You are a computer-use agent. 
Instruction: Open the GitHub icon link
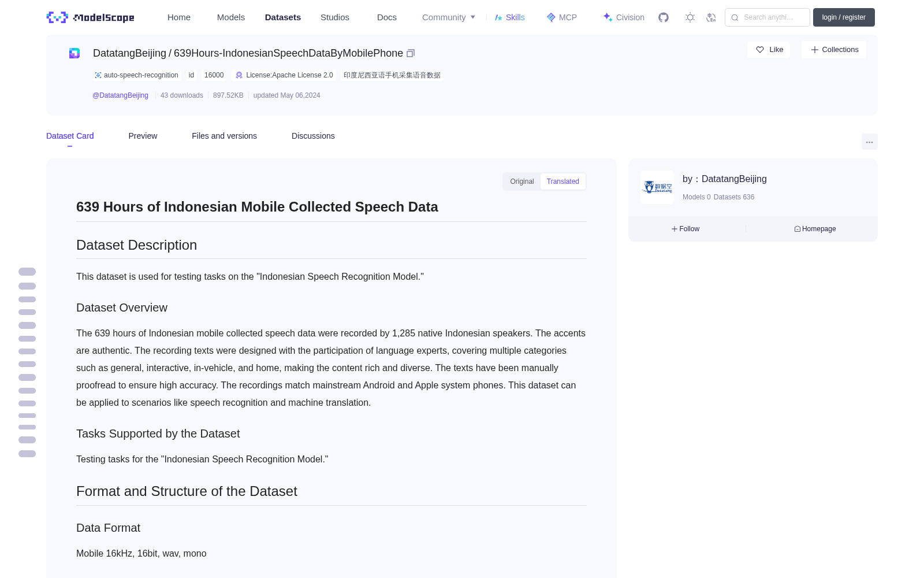click(x=664, y=17)
